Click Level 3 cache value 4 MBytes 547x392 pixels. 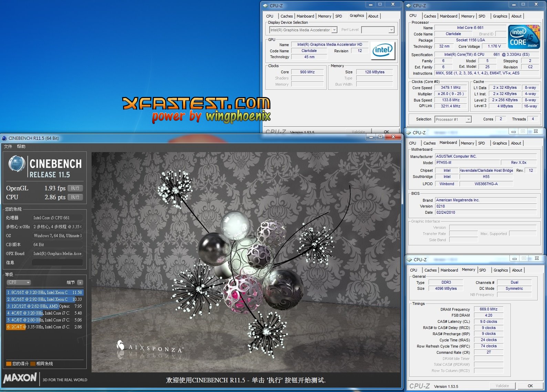[x=505, y=106]
